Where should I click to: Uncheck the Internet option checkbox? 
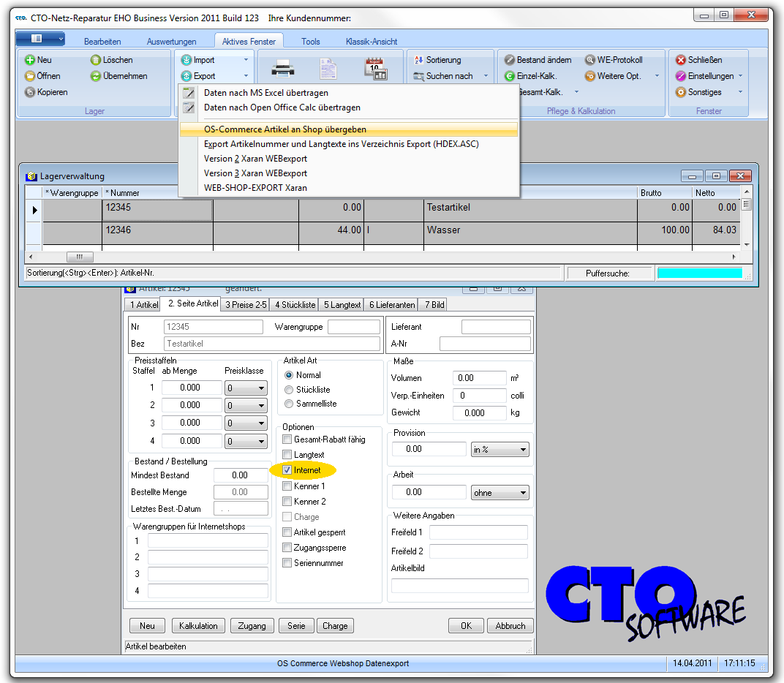tap(287, 470)
